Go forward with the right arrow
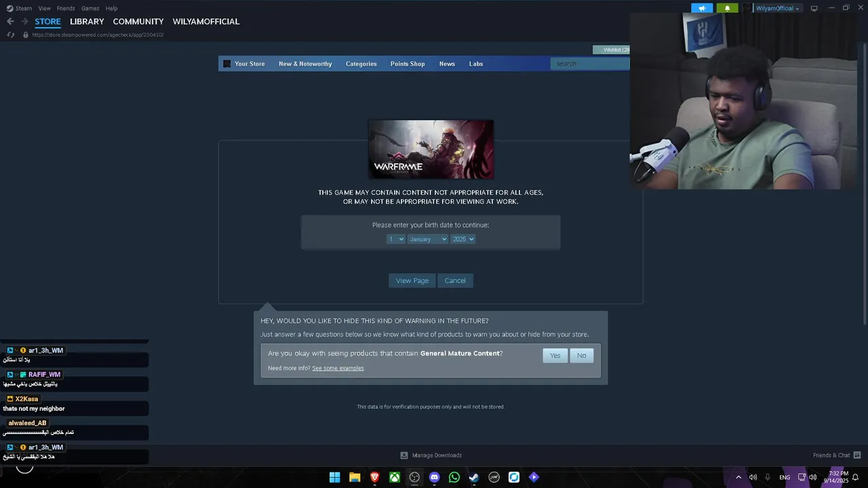The width and height of the screenshot is (868, 488). point(24,22)
